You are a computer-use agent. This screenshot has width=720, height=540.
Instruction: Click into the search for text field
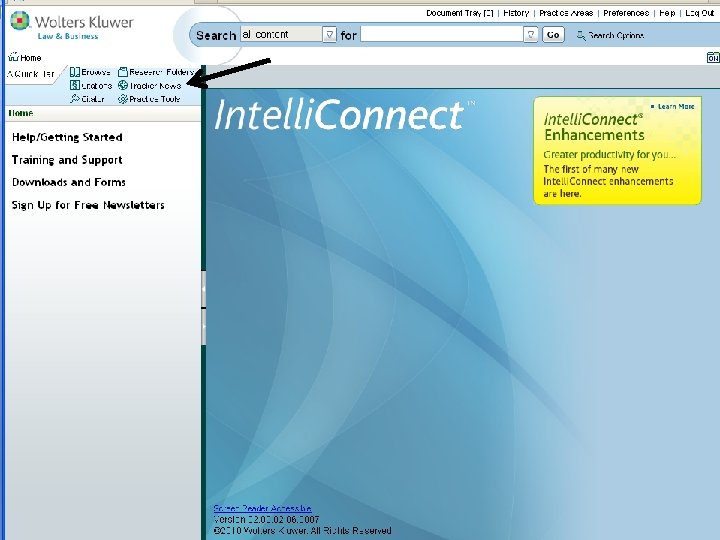pos(442,34)
